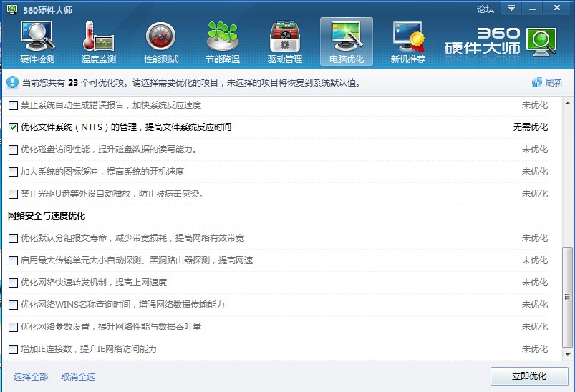Check 优化磁盘访问性能 option

coord(13,150)
